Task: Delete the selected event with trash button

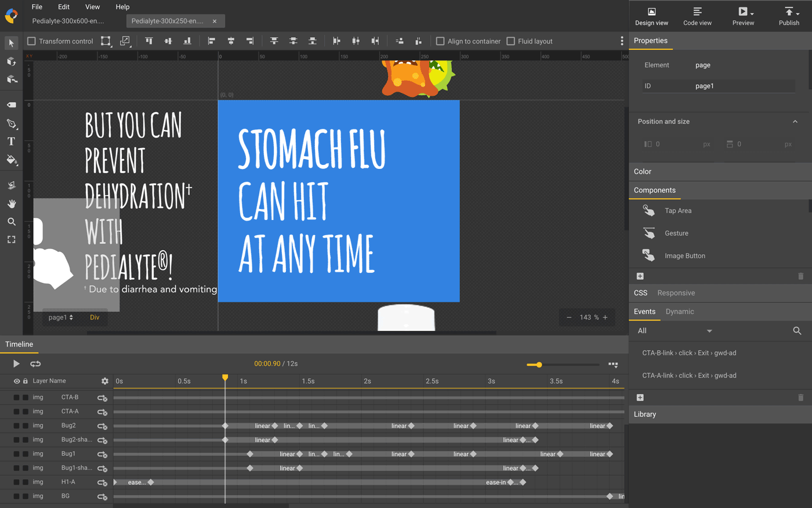Action: tap(801, 398)
